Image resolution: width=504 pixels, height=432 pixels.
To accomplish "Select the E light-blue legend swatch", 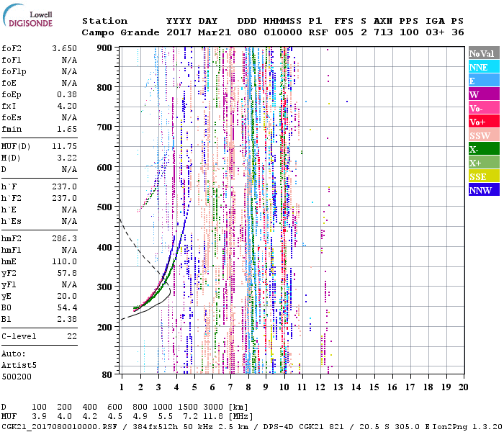I will click(x=484, y=81).
